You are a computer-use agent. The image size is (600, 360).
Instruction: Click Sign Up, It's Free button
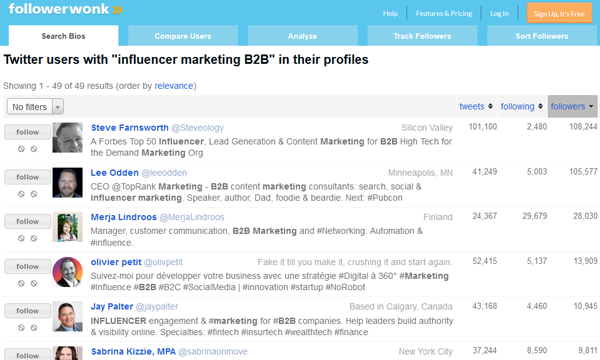pos(559,13)
